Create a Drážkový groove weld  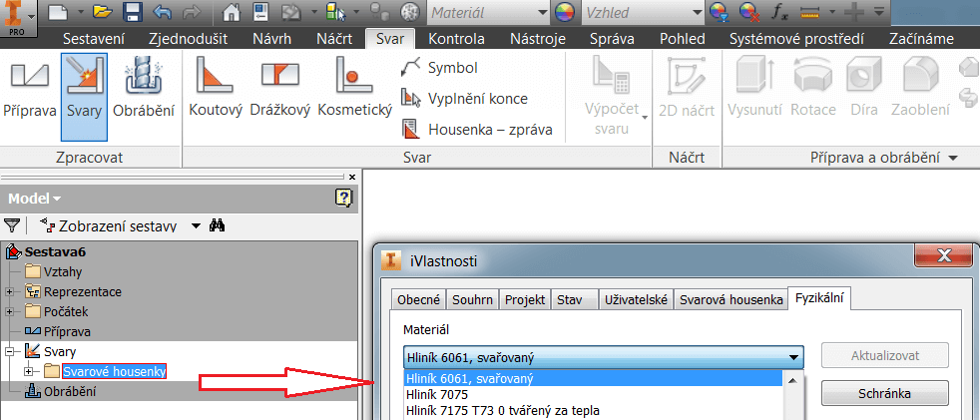(x=280, y=88)
